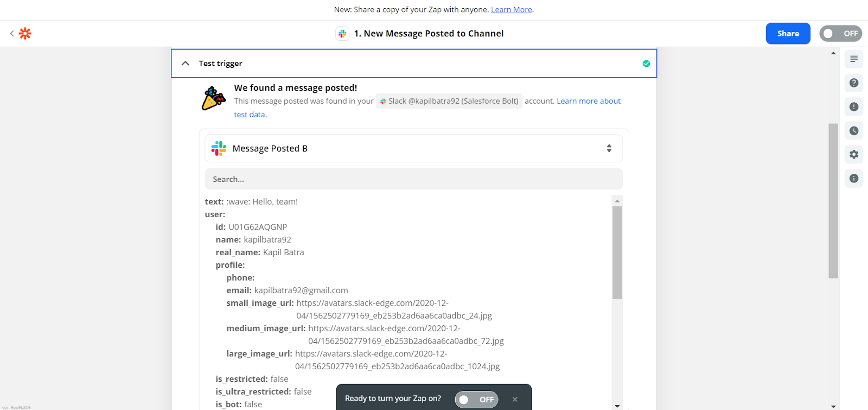Screen dimensions: 868x410
Task: Open the notes panel icon in right sidebar
Action: 854,59
